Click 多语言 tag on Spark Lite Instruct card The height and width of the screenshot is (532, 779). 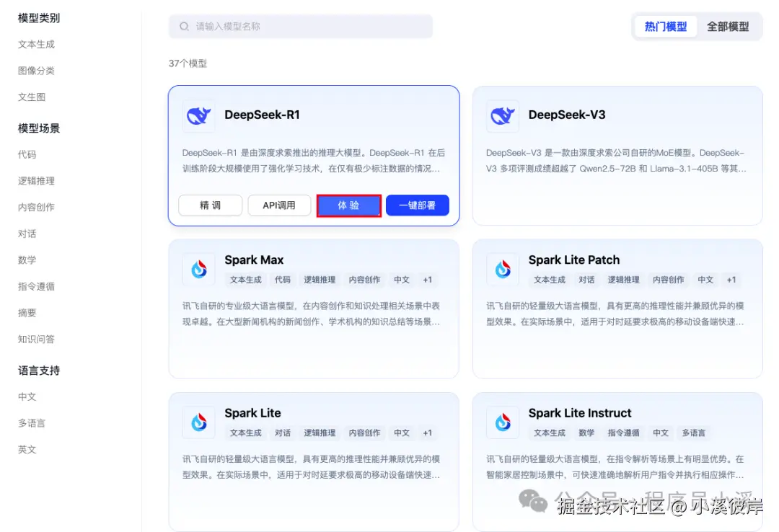click(x=694, y=433)
